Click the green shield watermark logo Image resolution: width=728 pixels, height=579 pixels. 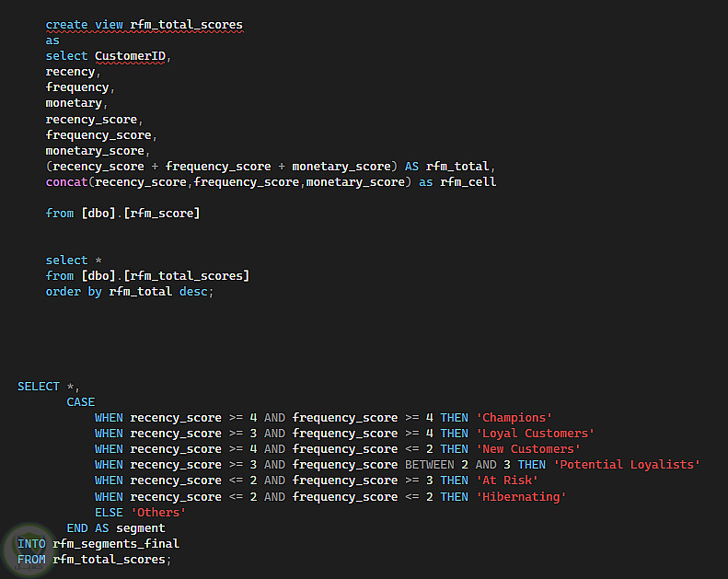pos(29,550)
